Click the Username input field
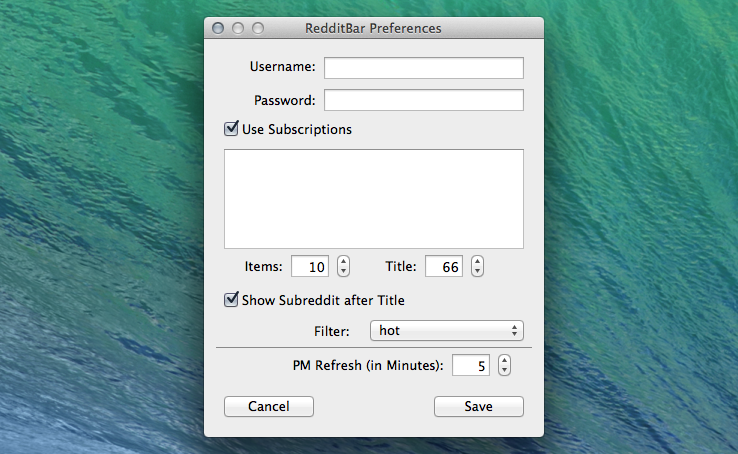The width and height of the screenshot is (738, 454). click(x=424, y=68)
